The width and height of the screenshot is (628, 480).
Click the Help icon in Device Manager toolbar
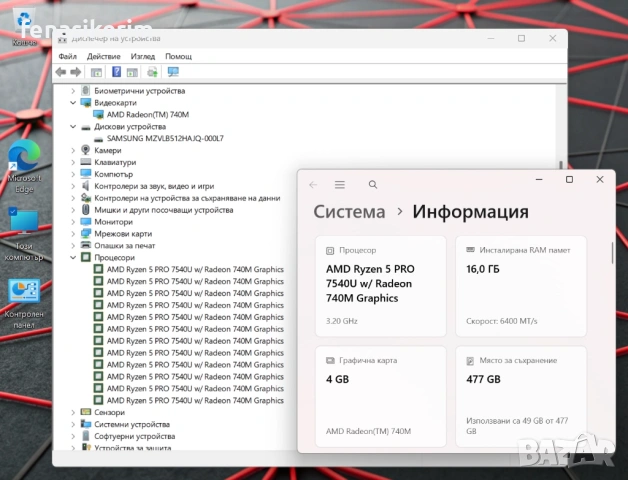pos(116,72)
